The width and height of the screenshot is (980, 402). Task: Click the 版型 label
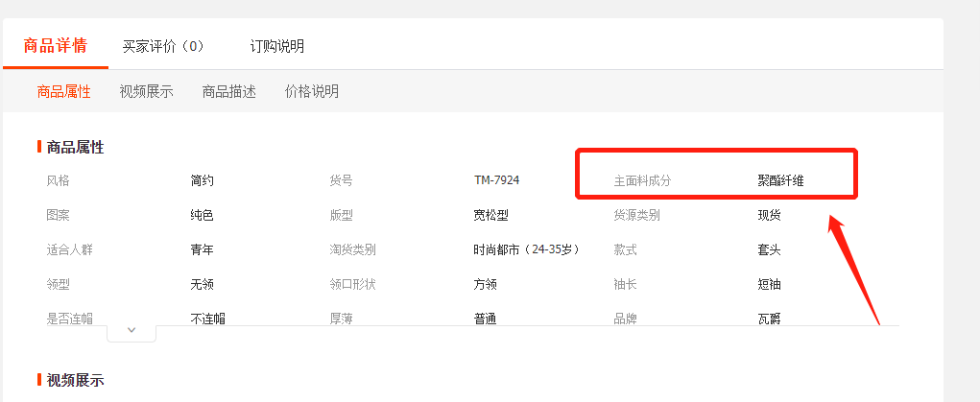click(342, 216)
